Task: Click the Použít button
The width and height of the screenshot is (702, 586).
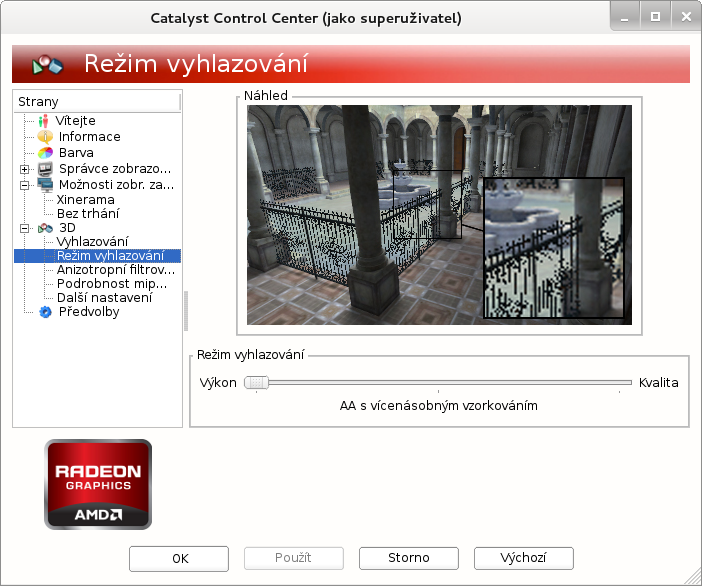Action: (294, 558)
